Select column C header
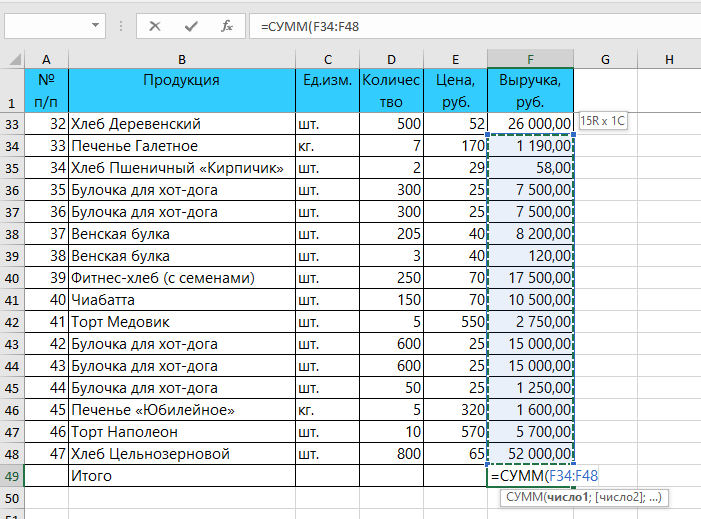The height and width of the screenshot is (519, 701). pyautogui.click(x=328, y=59)
